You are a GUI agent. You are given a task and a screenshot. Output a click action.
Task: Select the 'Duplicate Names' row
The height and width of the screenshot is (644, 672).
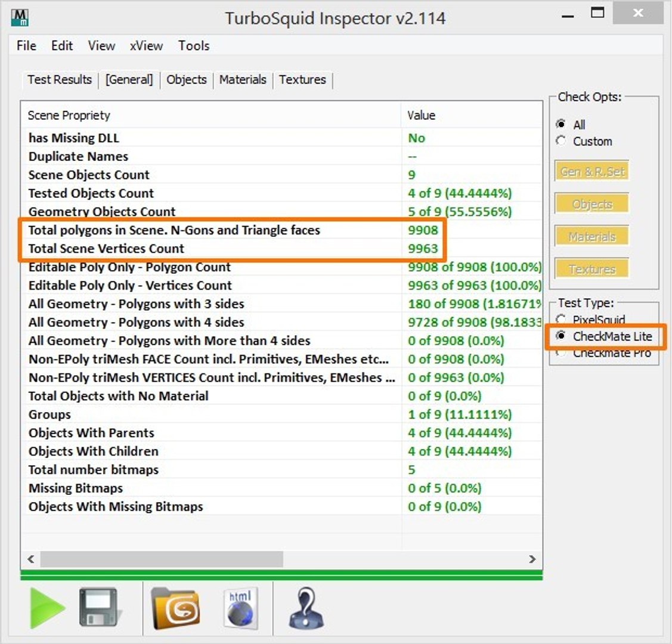281,156
